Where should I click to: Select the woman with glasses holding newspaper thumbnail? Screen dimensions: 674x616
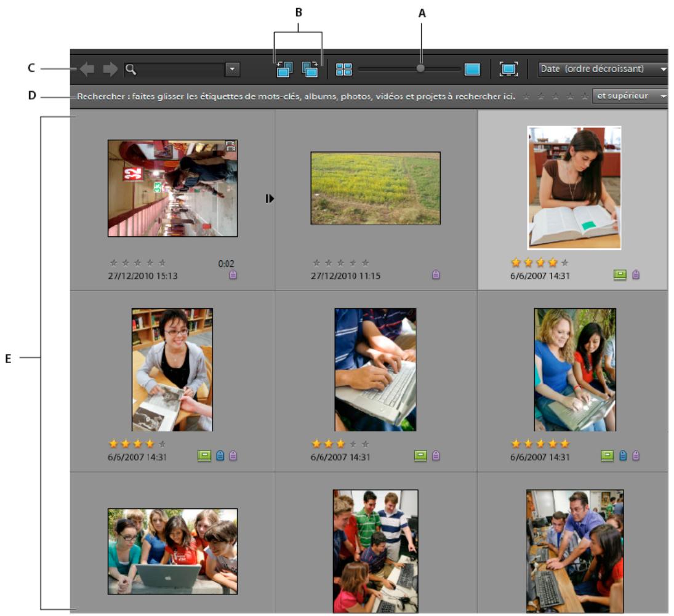coord(172,370)
